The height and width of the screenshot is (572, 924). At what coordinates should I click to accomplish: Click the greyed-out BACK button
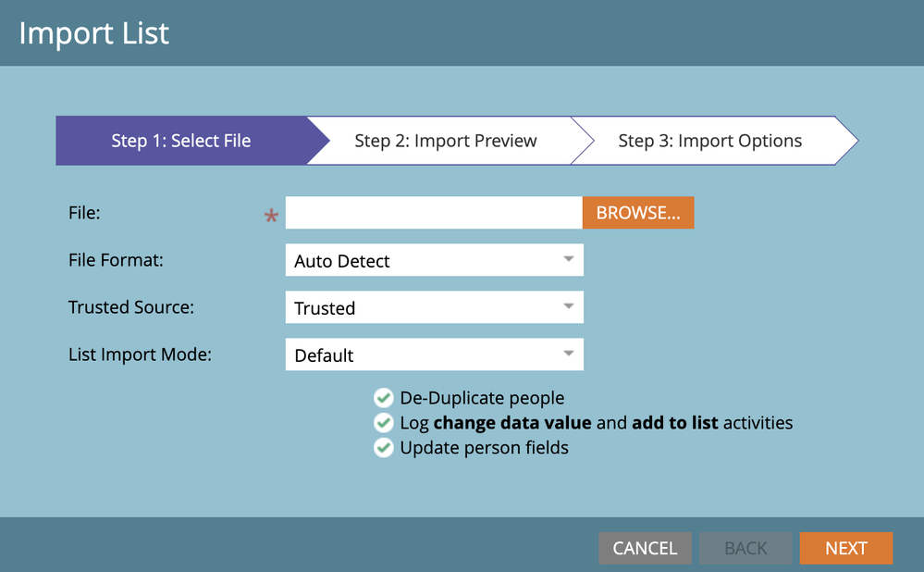(x=745, y=548)
